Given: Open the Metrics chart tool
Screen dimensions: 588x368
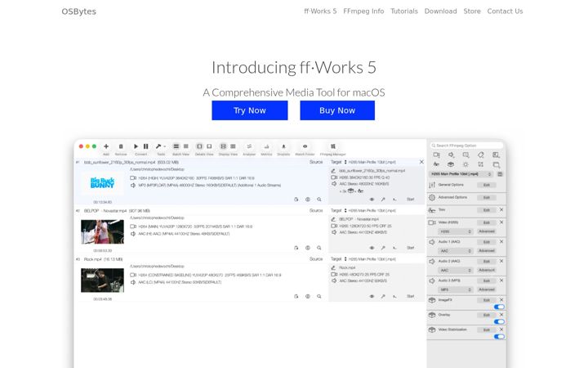Looking at the screenshot, I should [x=266, y=146].
